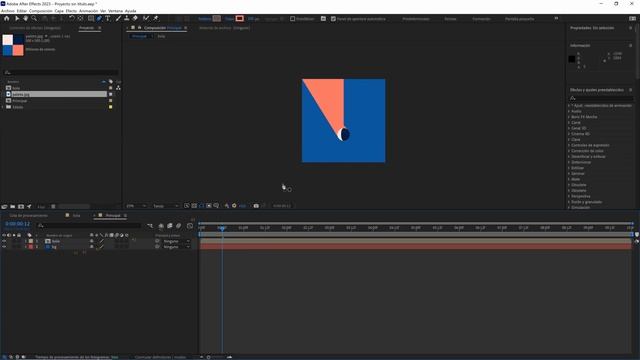Open the Composición menu

[x=41, y=11]
